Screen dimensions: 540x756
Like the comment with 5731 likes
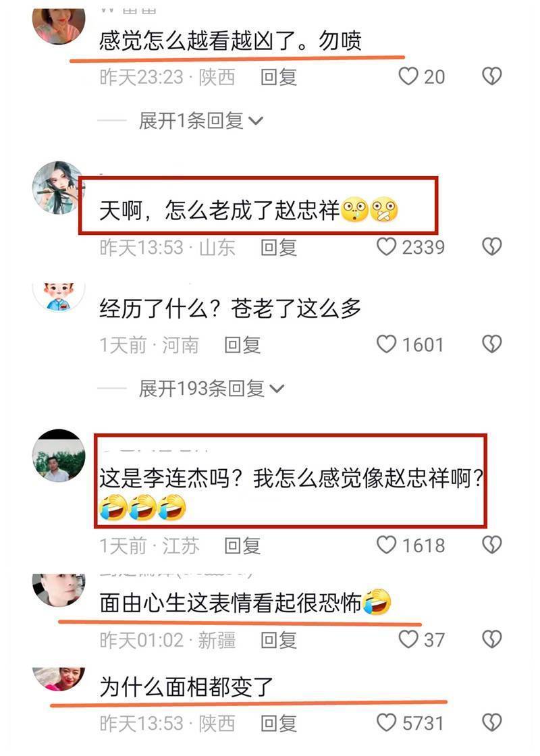[x=386, y=723]
